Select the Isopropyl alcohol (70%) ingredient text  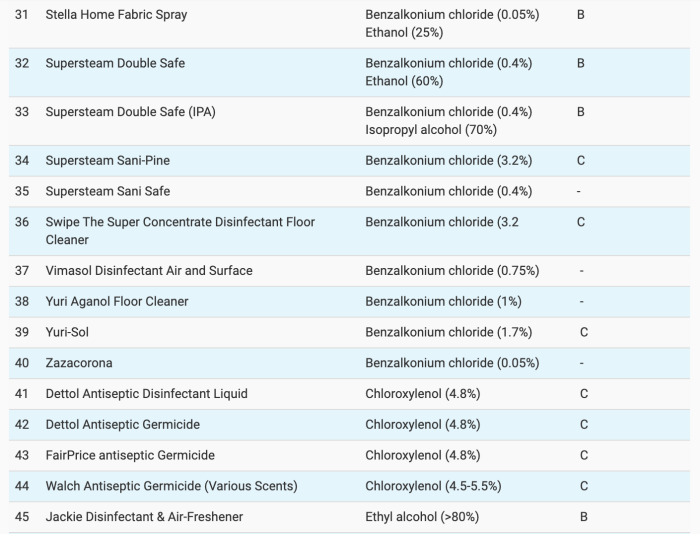pyautogui.click(x=431, y=130)
